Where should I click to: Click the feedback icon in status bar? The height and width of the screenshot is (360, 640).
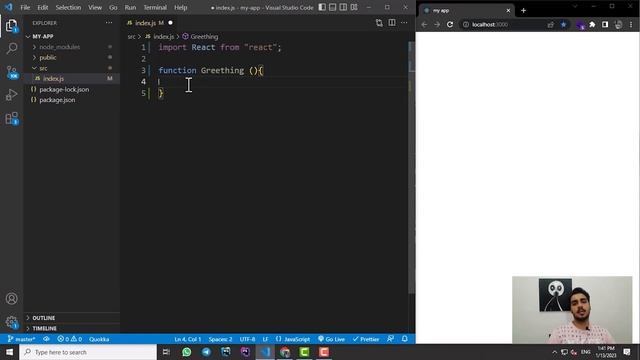[391, 339]
